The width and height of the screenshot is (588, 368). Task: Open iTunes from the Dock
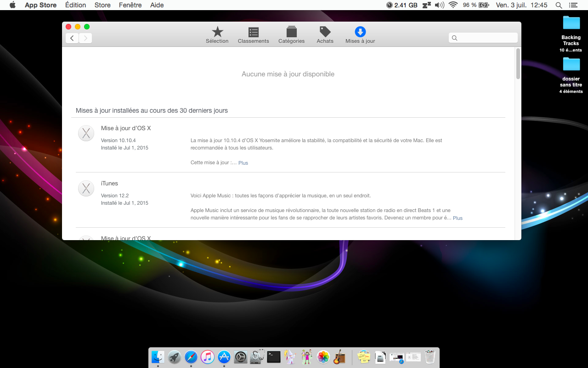pos(208,357)
